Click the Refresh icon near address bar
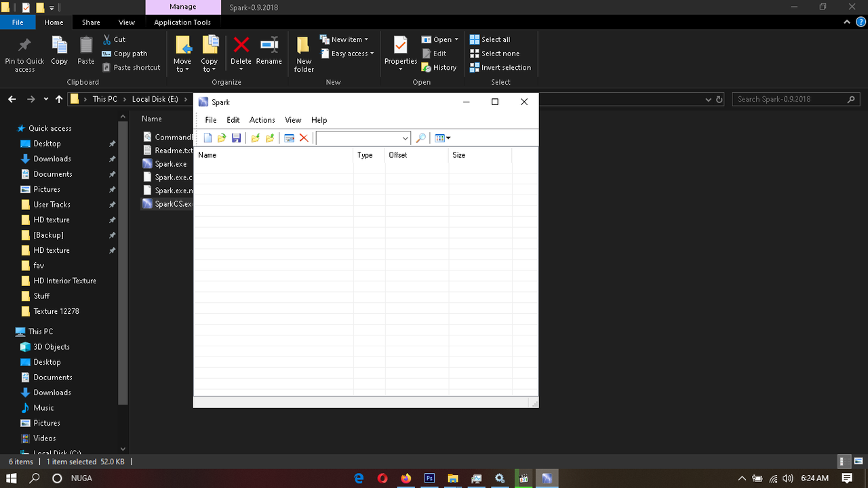 pyautogui.click(x=719, y=99)
